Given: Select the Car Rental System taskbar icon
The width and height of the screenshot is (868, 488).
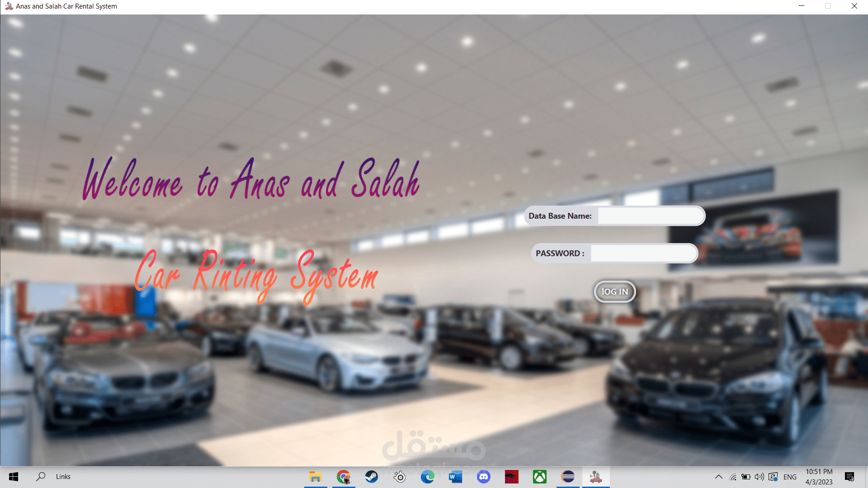Looking at the screenshot, I should 596,477.
